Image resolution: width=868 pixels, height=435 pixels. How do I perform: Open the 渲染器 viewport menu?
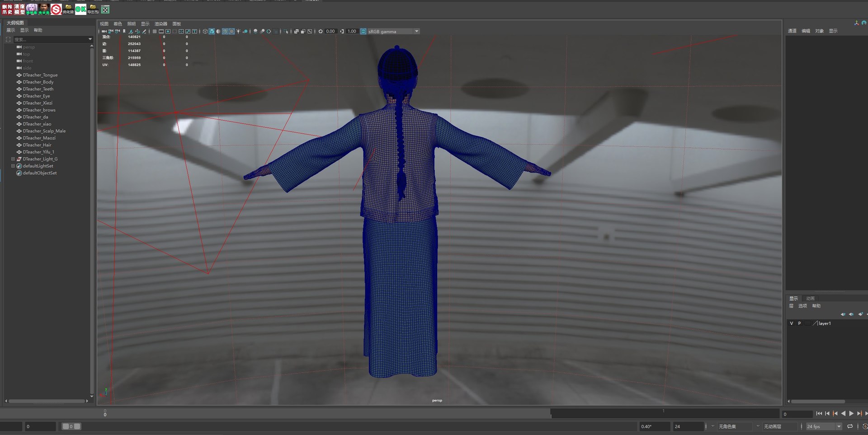pyautogui.click(x=160, y=24)
